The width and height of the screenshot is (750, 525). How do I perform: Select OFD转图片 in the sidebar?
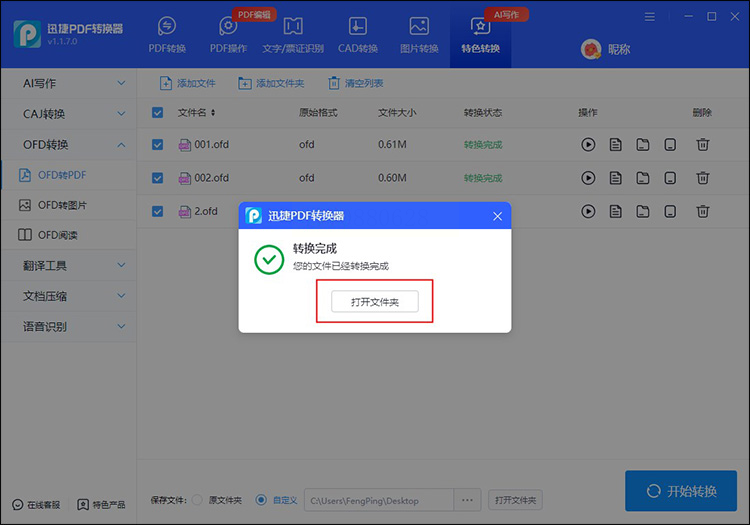tap(69, 205)
